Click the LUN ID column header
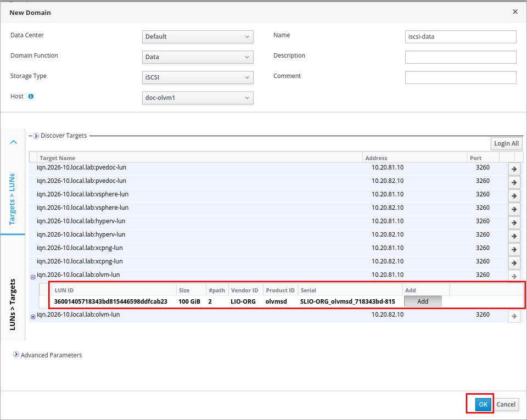 tap(114, 290)
